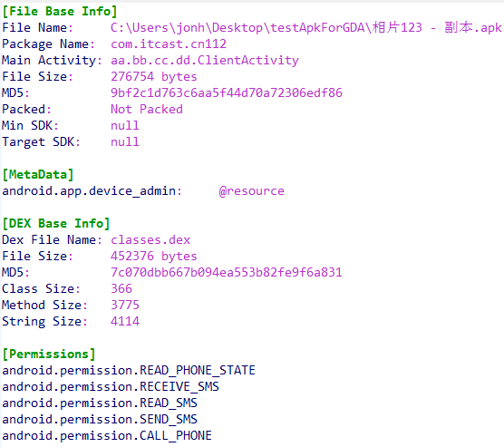Click the Permissions section header
Image resolution: width=504 pixels, height=447 pixels.
49,354
